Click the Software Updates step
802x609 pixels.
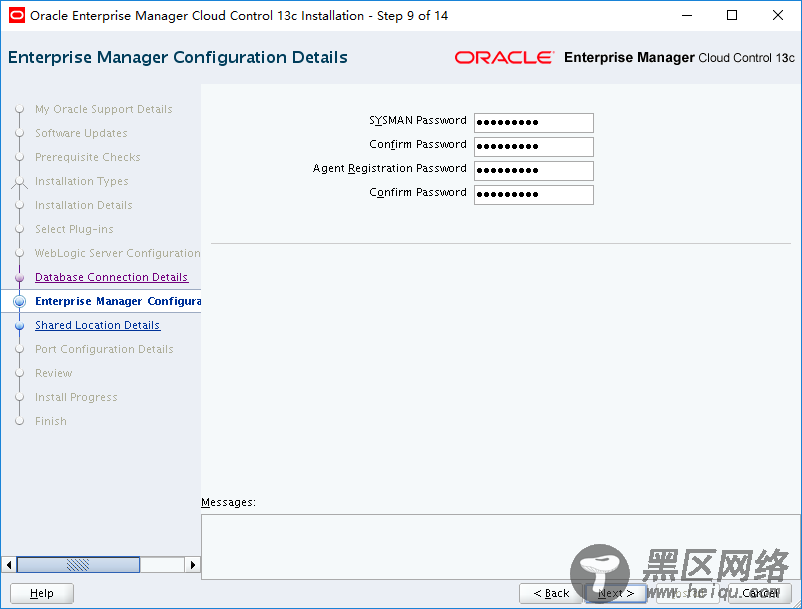click(81, 133)
